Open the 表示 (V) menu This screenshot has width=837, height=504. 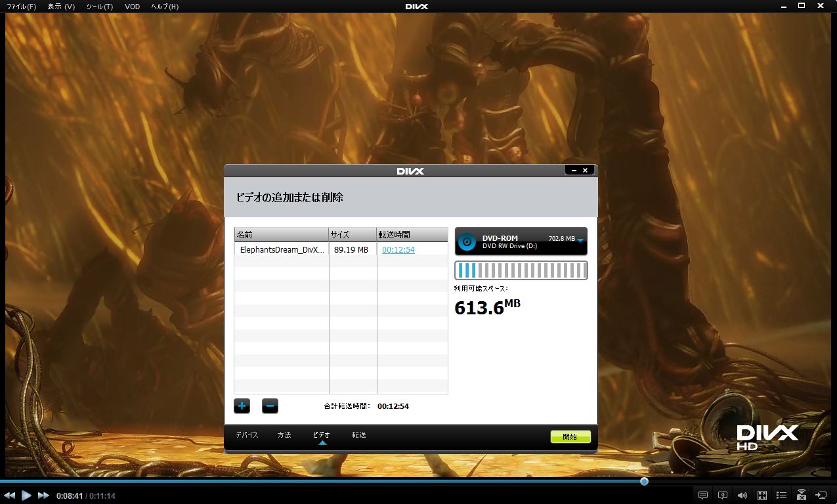[x=61, y=7]
